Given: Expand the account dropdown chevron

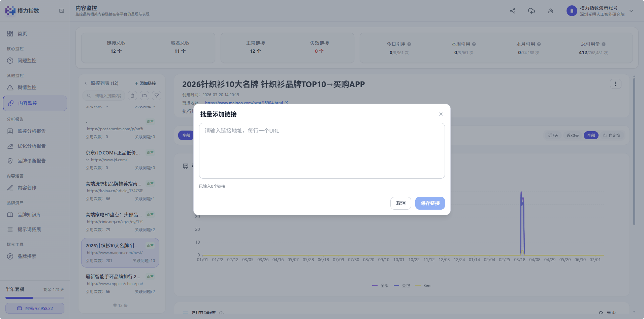Looking at the screenshot, I should coord(631,11).
